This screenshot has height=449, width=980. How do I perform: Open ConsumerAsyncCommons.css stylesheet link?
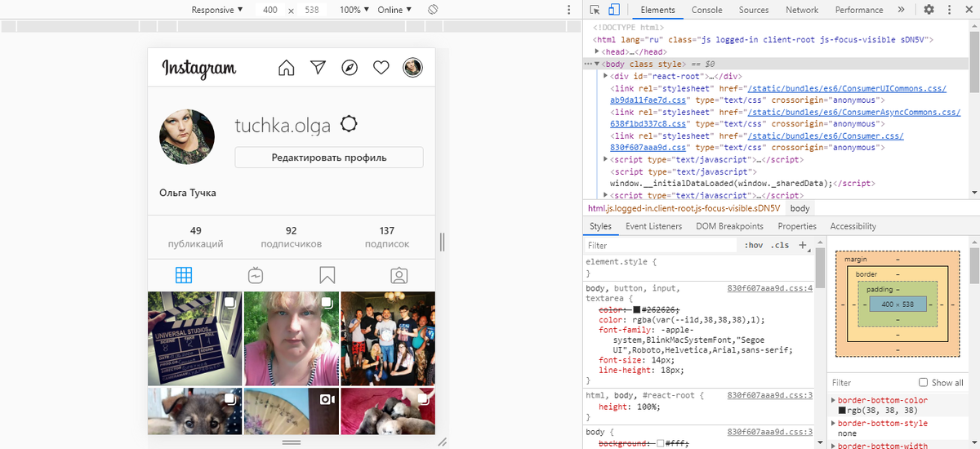tap(854, 112)
